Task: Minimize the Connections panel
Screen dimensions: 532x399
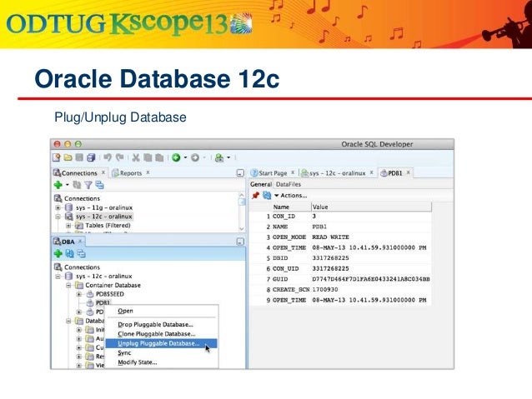Action: point(240,173)
